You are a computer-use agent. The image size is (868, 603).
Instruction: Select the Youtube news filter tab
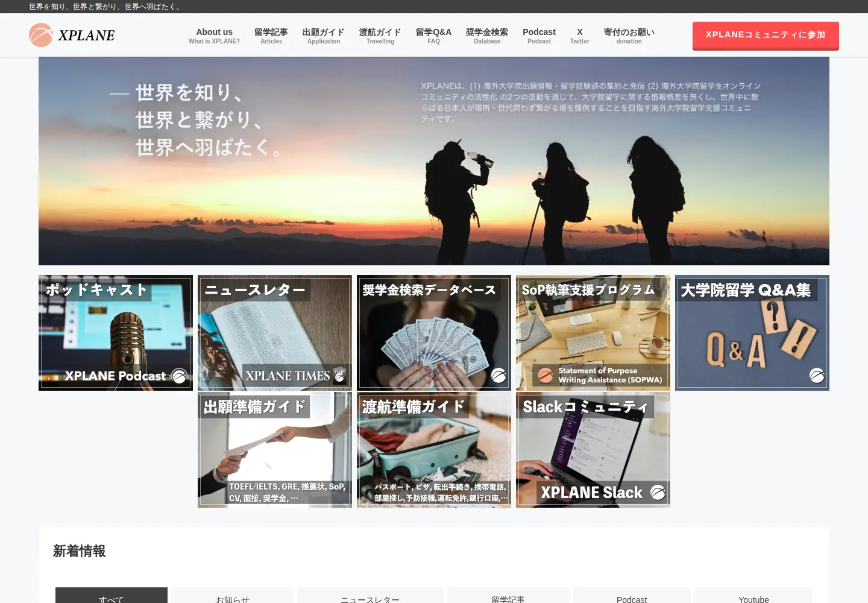753,596
